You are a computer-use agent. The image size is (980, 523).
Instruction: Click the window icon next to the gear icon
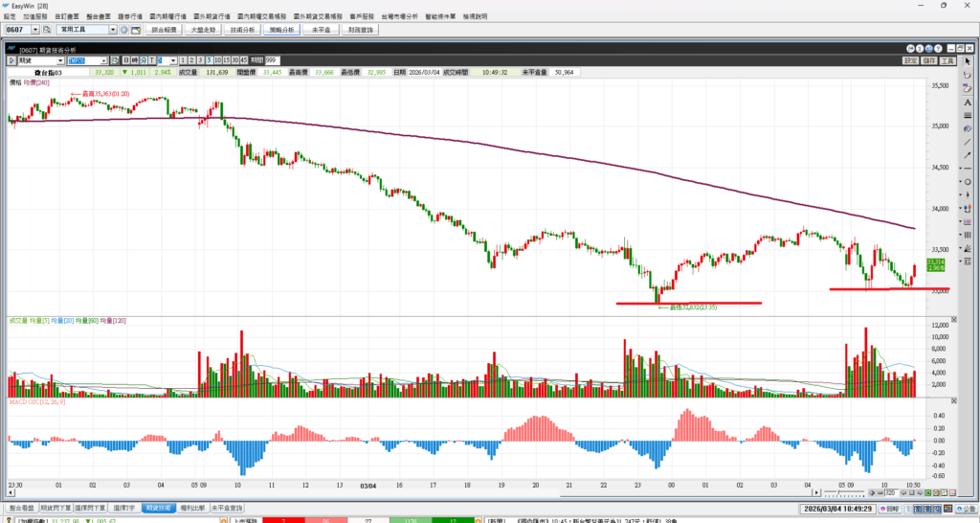pyautogui.click(x=136, y=30)
